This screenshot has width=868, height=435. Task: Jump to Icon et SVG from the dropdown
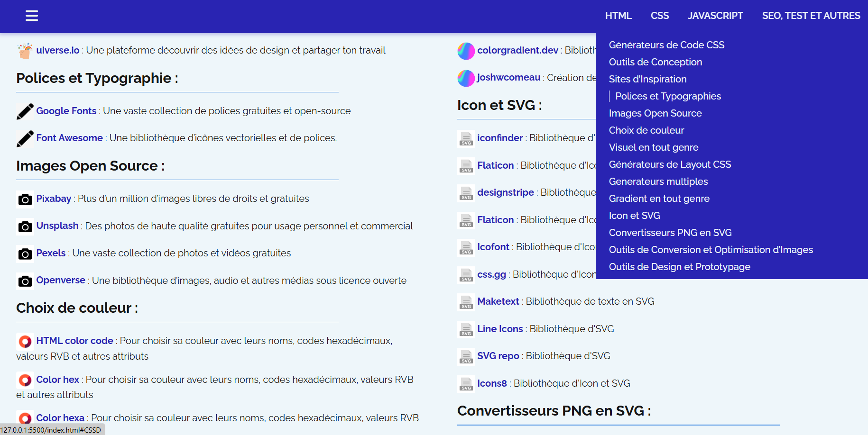click(634, 216)
